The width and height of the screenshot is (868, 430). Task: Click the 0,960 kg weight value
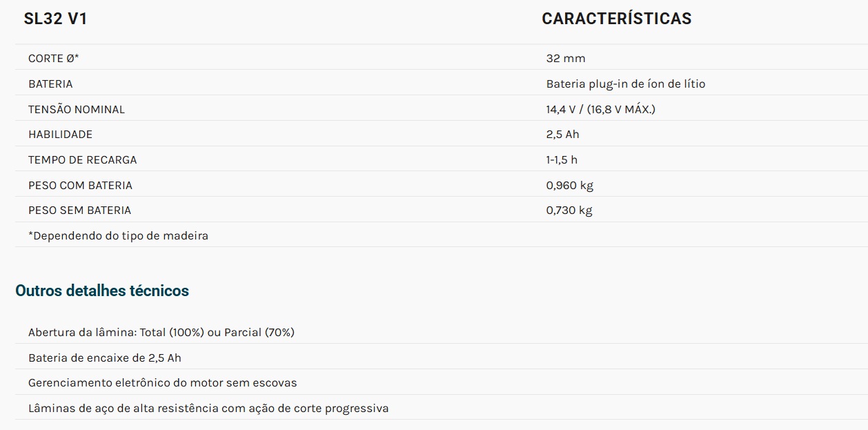pyautogui.click(x=569, y=186)
